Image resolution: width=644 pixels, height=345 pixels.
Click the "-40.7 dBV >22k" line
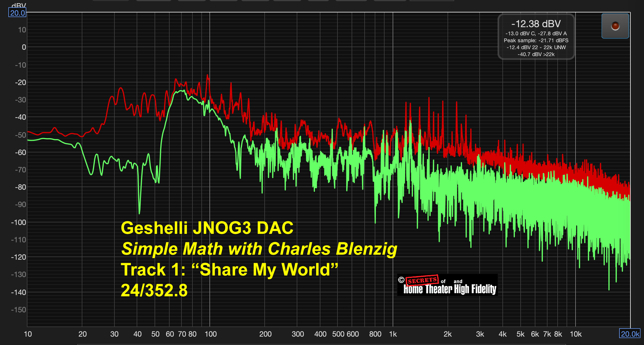point(536,54)
